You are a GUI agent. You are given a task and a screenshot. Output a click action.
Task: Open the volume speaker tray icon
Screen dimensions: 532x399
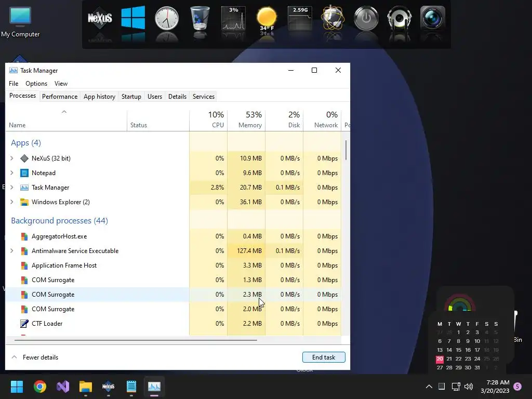pyautogui.click(x=469, y=386)
